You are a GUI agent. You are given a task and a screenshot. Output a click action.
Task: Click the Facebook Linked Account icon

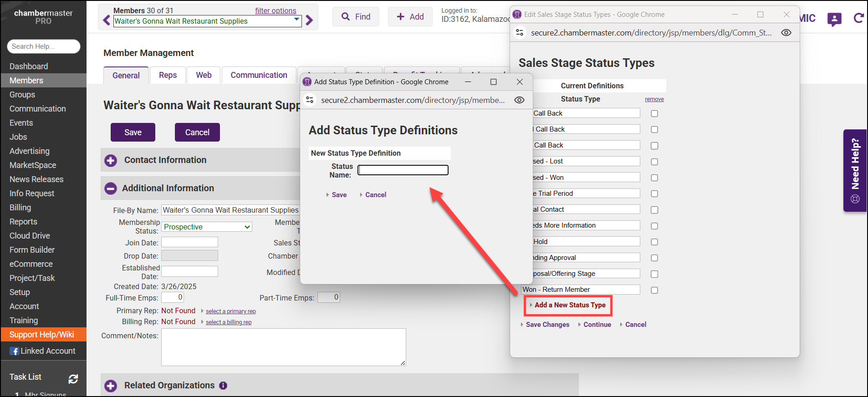tap(15, 351)
